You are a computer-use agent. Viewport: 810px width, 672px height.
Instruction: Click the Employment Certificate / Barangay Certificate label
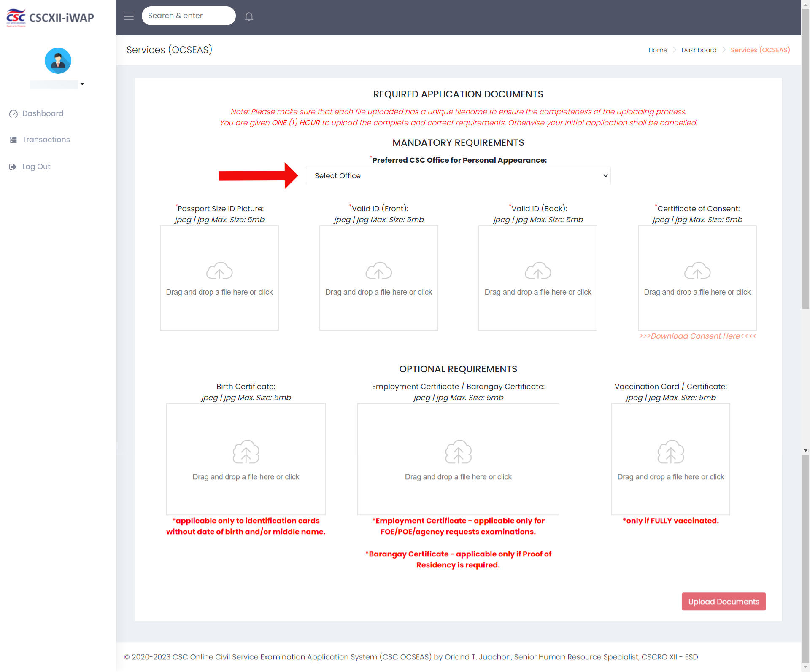click(x=458, y=386)
